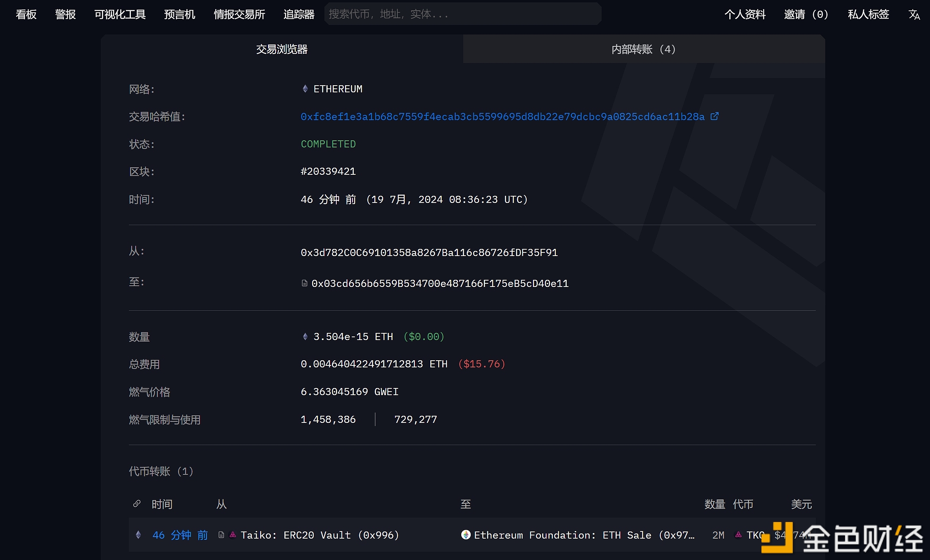
Task: Click the 2M amount in transfer row
Action: [718, 535]
